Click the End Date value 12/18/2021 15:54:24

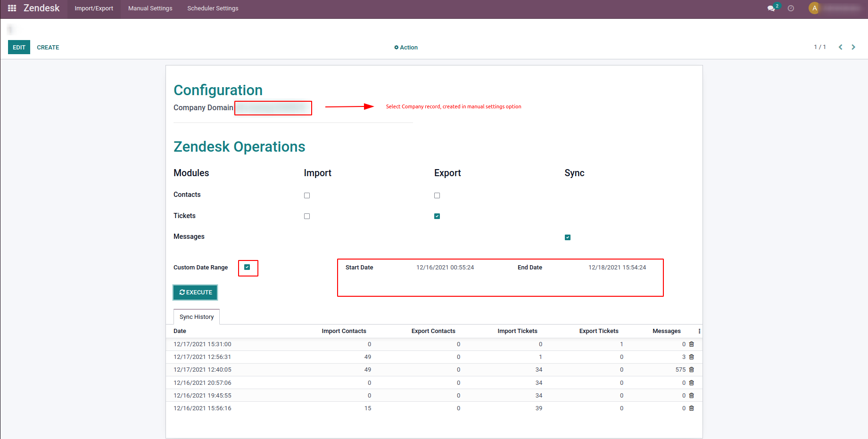617,268
